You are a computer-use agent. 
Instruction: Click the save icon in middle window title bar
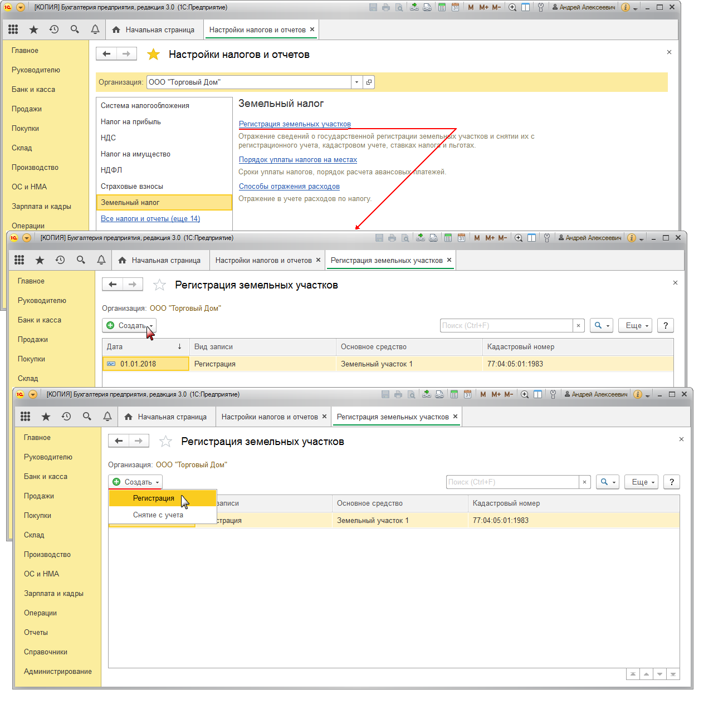pyautogui.click(x=379, y=238)
